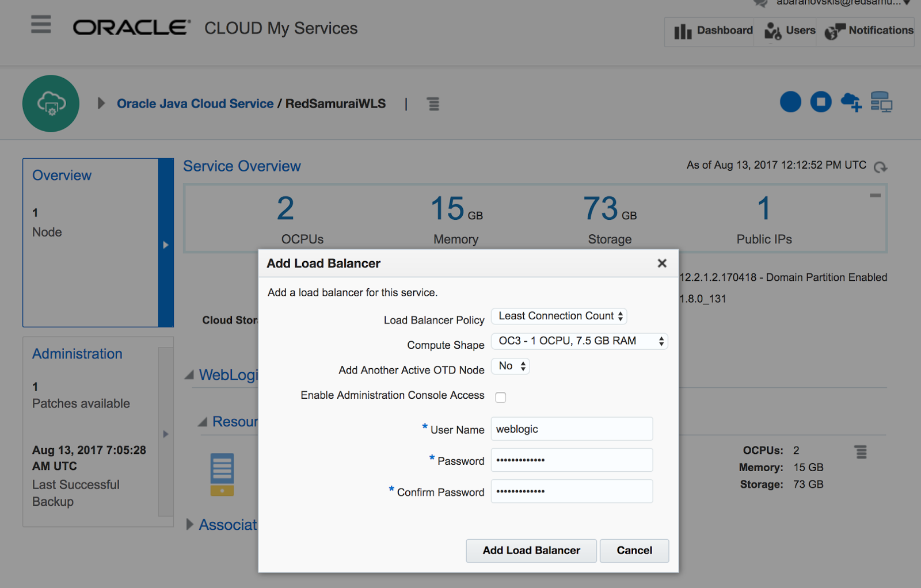The image size is (921, 588).
Task: Click the stop service icon
Action: point(821,102)
